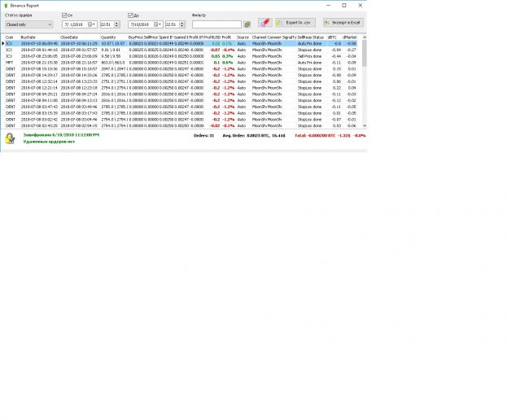Click Sell Price cell in ICX 23:06:05 row
Viewport: 507px width, 420px height.
304,56
